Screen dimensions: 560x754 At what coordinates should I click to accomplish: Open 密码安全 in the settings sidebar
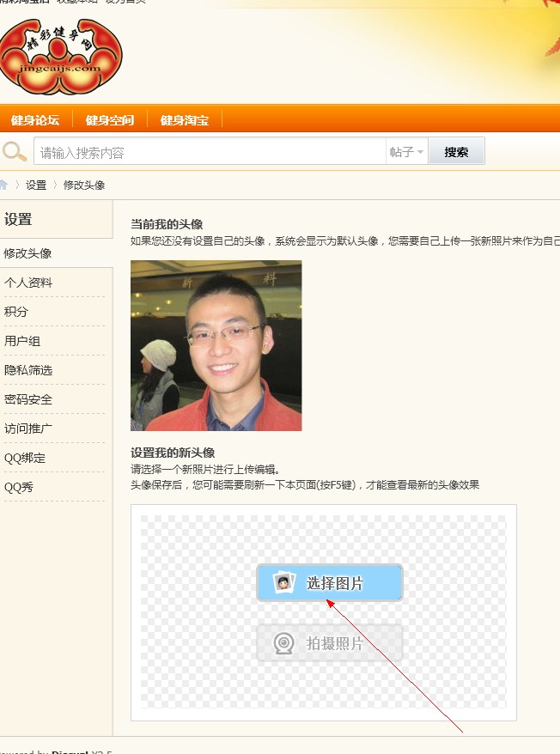[28, 399]
